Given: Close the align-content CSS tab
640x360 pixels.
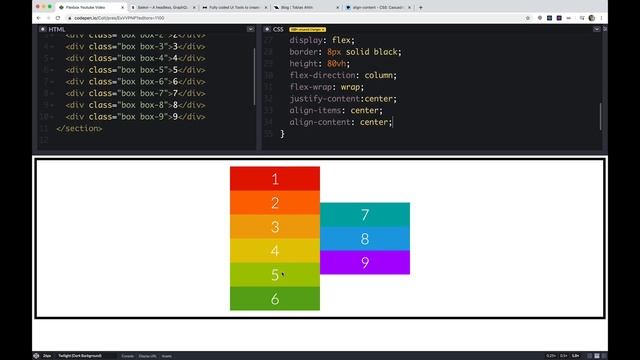Looking at the screenshot, I should (x=409, y=7).
